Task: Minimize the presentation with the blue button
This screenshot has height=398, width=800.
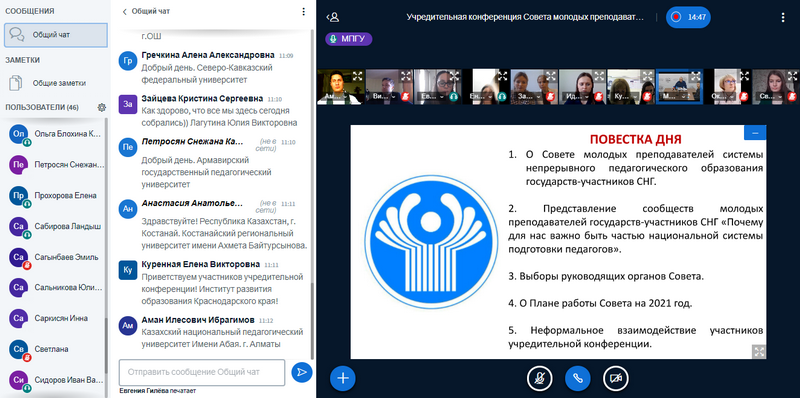Action: (x=755, y=133)
